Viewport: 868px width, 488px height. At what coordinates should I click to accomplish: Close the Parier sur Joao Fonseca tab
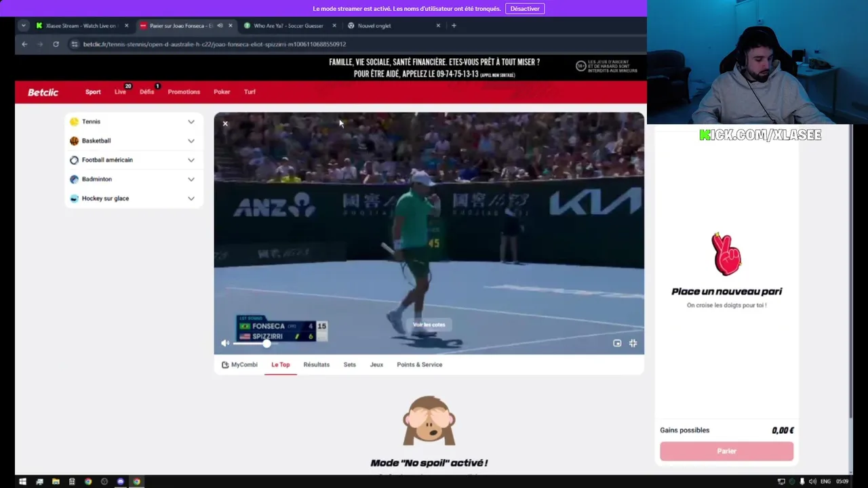(x=230, y=26)
